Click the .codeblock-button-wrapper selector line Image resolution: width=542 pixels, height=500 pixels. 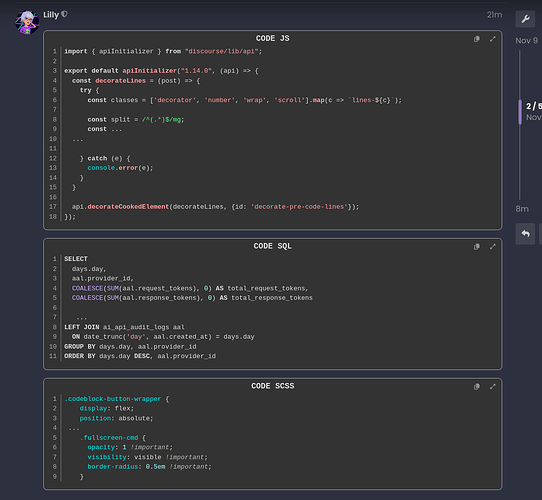(x=117, y=399)
